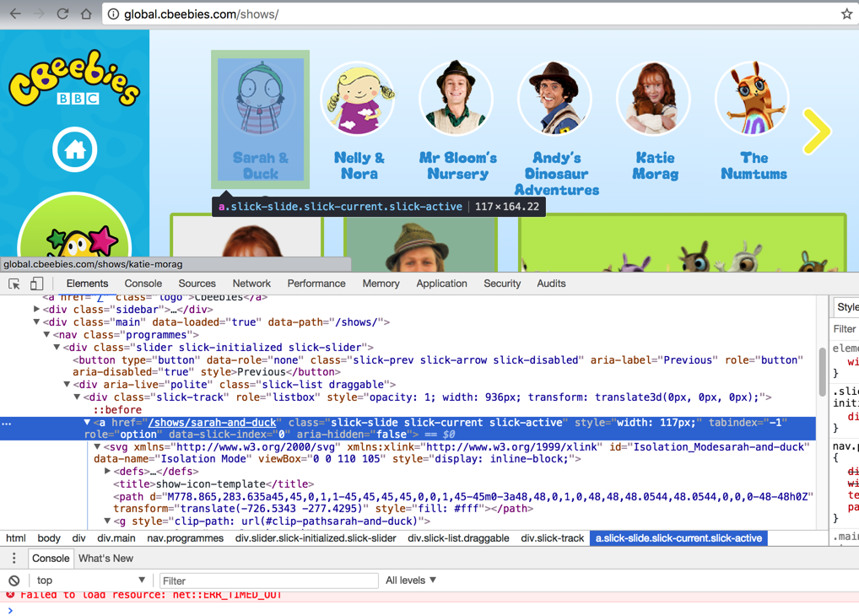Open the Nelly & Nora show

pyautogui.click(x=359, y=121)
